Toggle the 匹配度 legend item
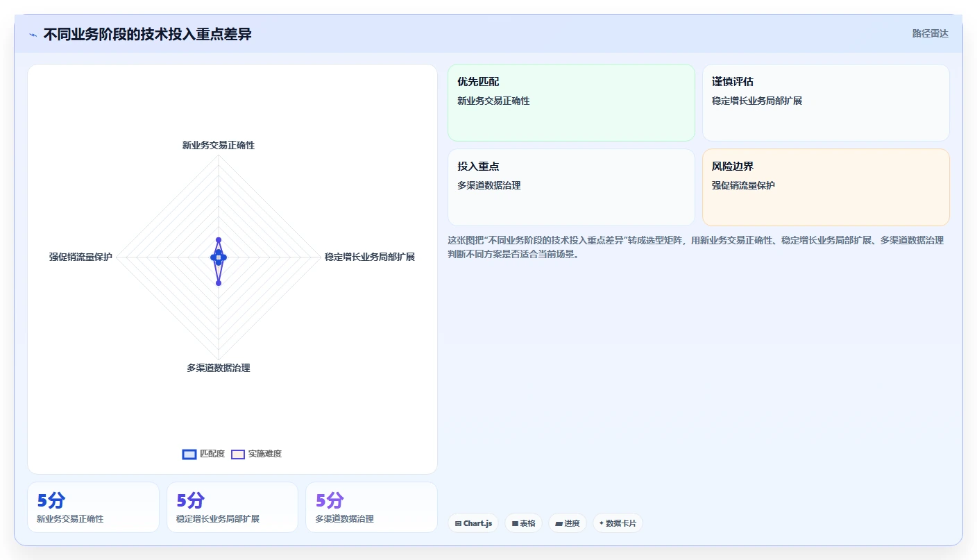This screenshot has width=977, height=560. pos(203,454)
